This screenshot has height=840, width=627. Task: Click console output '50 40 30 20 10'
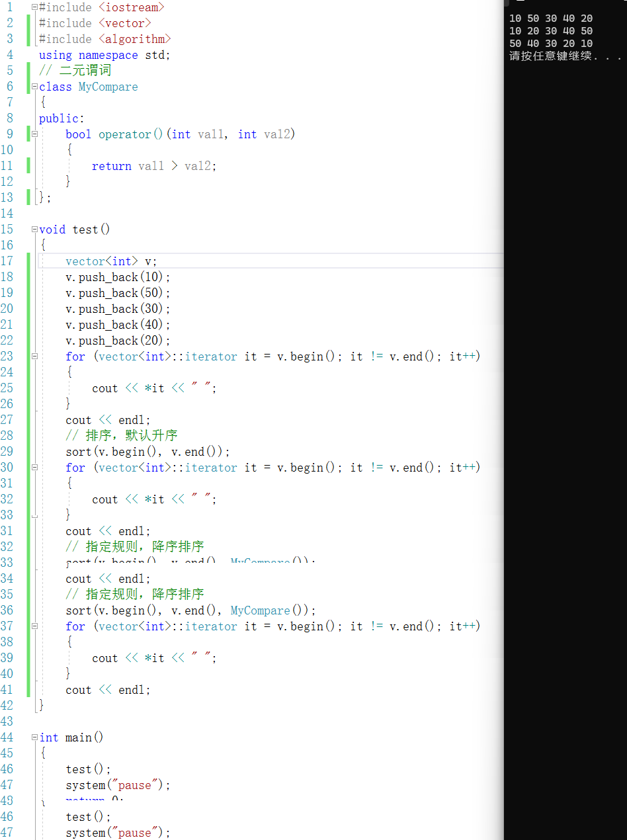coord(551,44)
